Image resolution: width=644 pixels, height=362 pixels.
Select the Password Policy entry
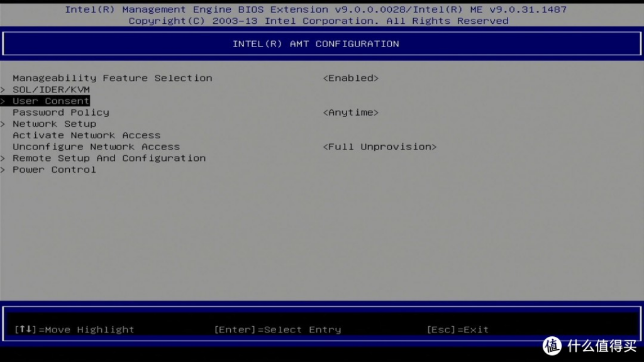(x=60, y=112)
